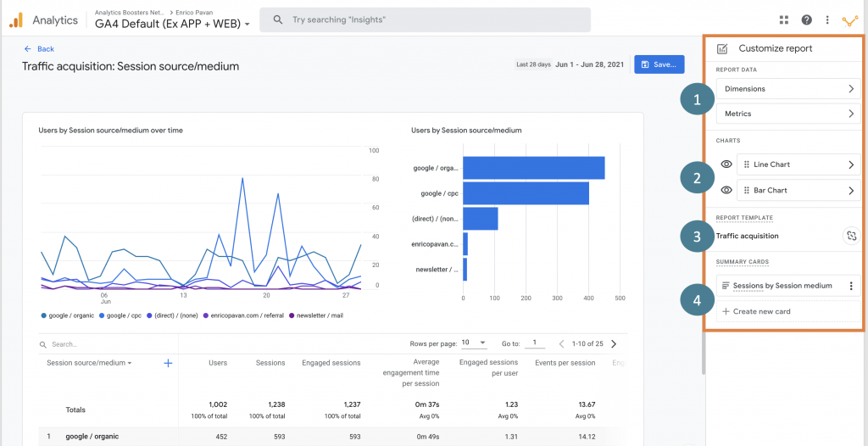
Task: Click the blue Save button
Action: 659,64
